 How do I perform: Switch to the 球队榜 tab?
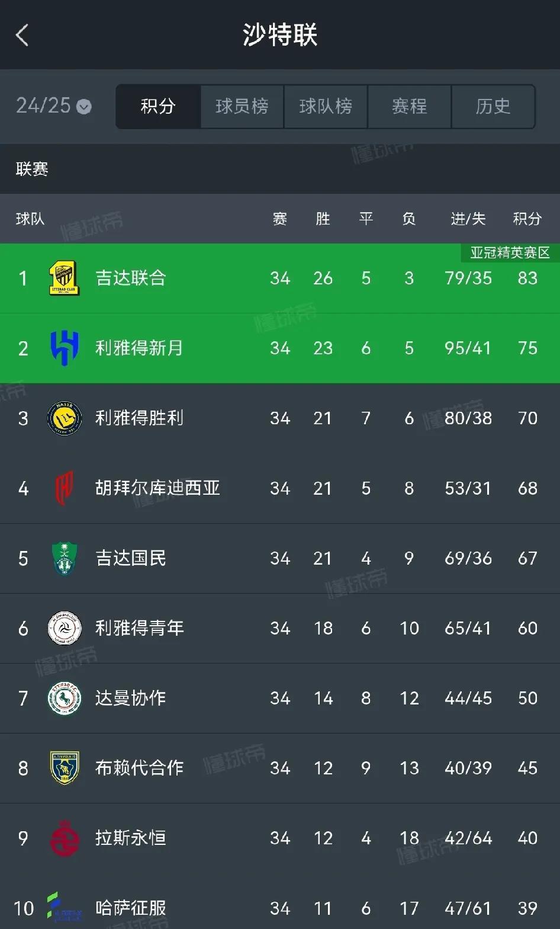(x=326, y=107)
